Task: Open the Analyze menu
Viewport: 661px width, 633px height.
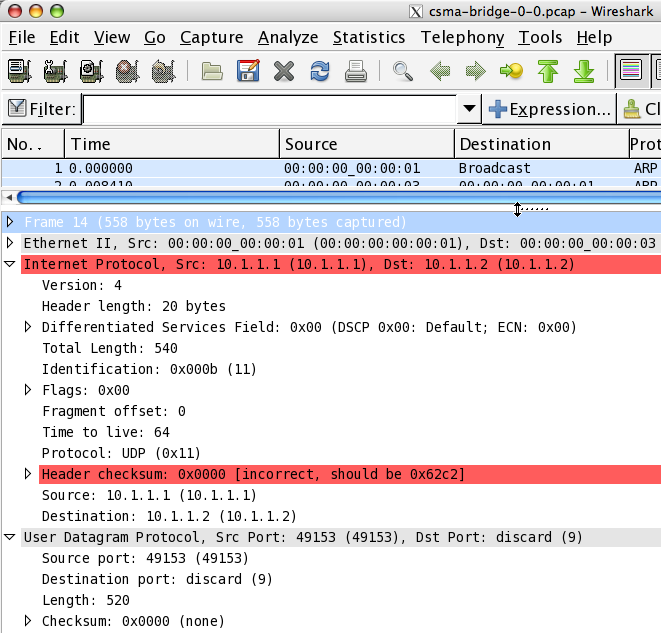Action: pyautogui.click(x=288, y=38)
